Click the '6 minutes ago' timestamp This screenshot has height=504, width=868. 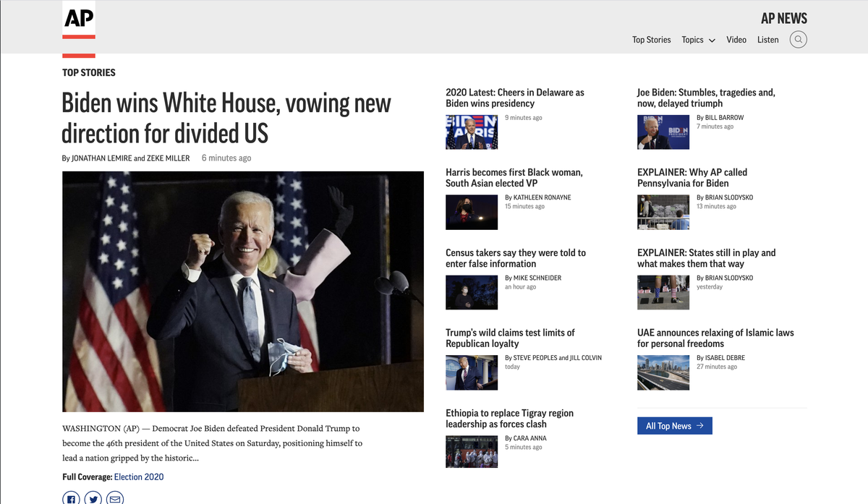(226, 158)
